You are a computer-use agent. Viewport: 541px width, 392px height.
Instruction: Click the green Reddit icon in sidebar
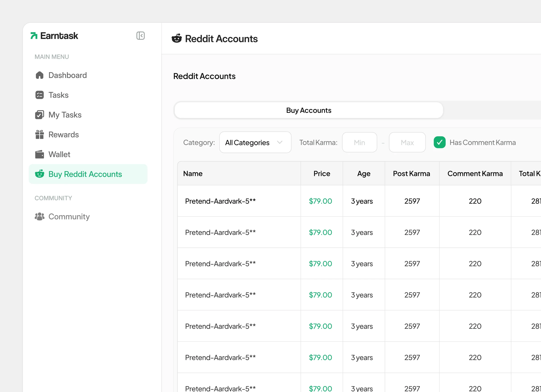pyautogui.click(x=39, y=174)
